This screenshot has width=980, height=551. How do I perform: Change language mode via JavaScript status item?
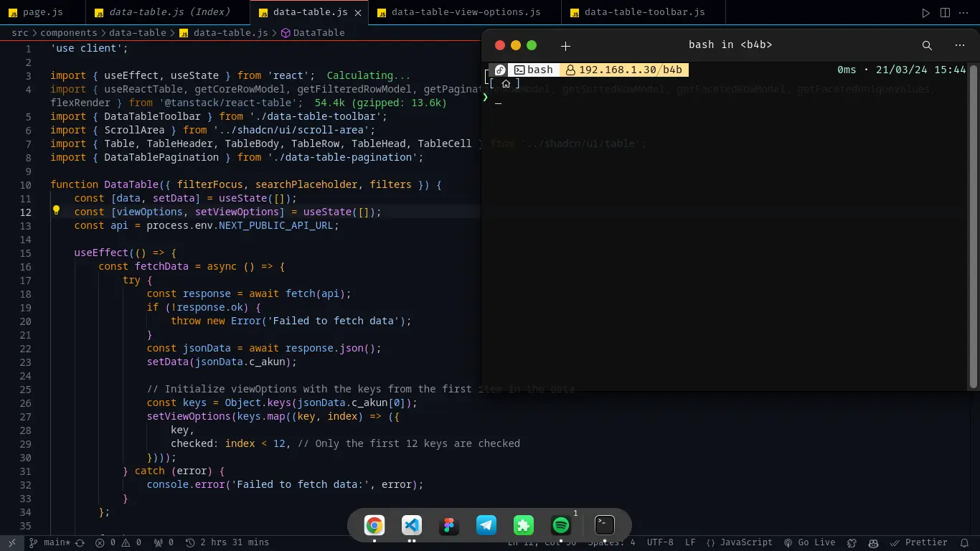739,543
